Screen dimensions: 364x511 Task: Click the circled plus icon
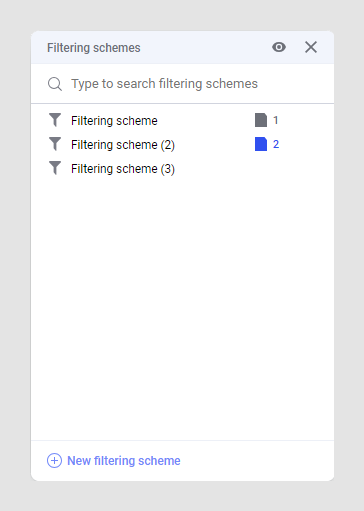[x=54, y=461]
